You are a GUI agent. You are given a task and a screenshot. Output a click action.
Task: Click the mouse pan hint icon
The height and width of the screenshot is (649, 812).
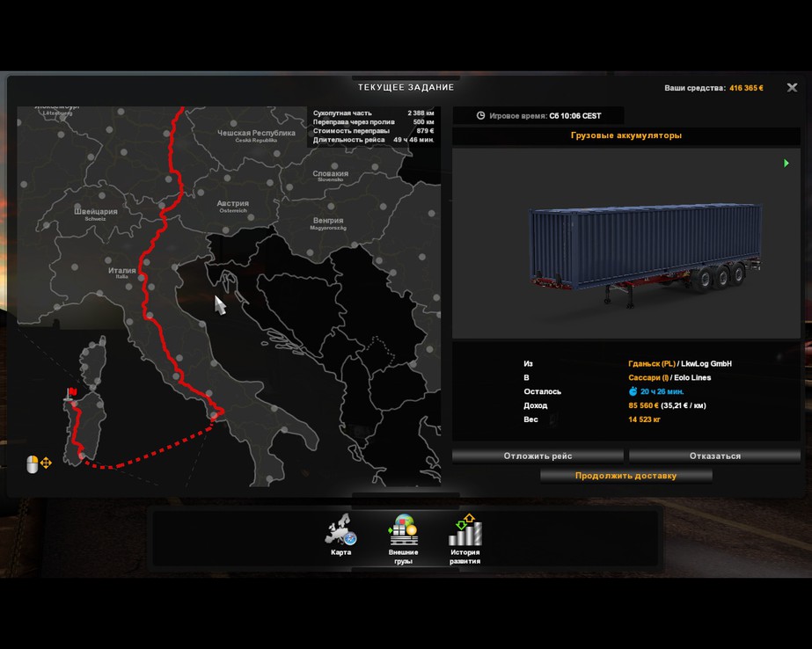click(33, 463)
